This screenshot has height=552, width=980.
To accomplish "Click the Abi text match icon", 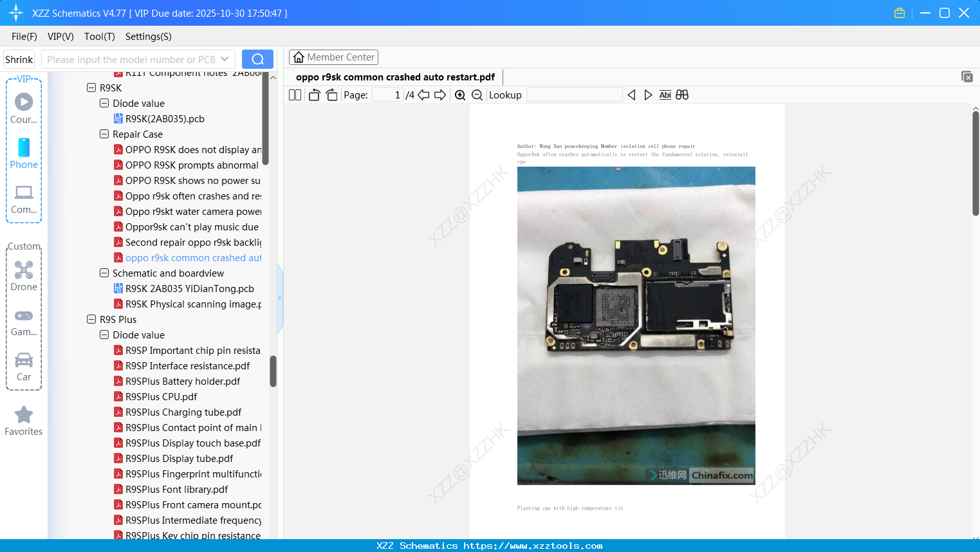I will tap(665, 95).
